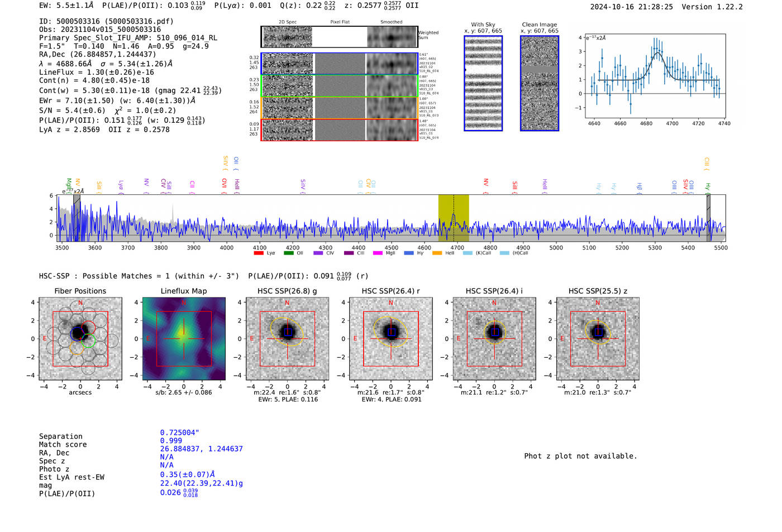Click the Phot z plot not available message
This screenshot has width=782, height=532.
coord(580,456)
